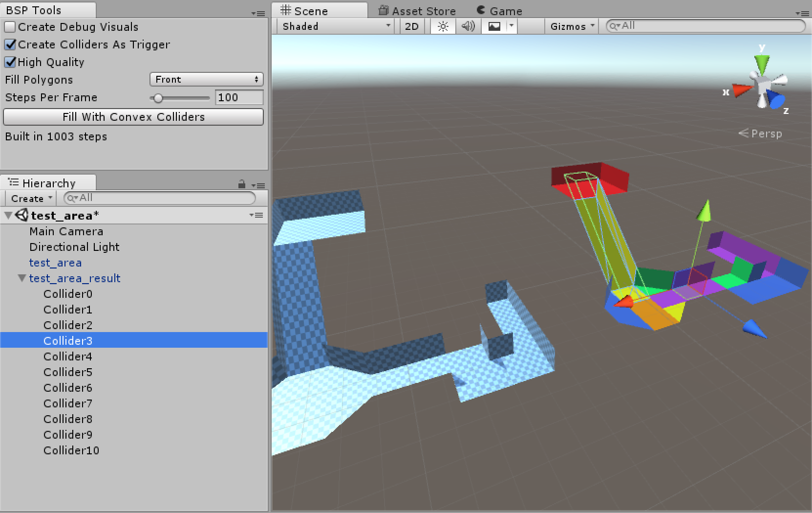Open scene effects dropdown arrow
The width and height of the screenshot is (812, 513).
512,26
